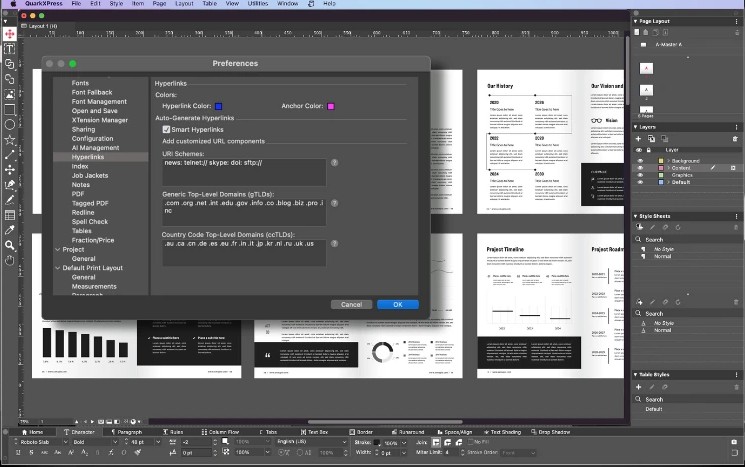Select the Item (move) tool
The width and height of the screenshot is (745, 467).
[x=10, y=34]
